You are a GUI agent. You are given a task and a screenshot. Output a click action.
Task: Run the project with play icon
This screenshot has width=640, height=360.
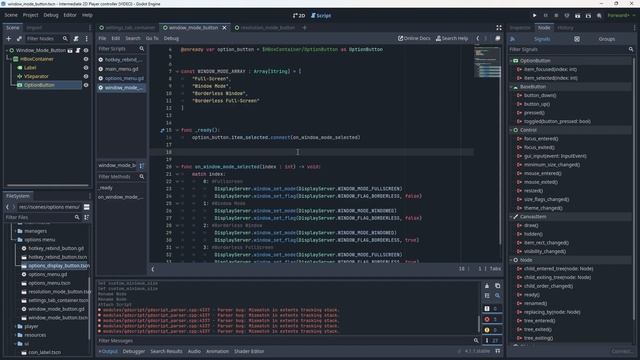pyautogui.click(x=534, y=16)
